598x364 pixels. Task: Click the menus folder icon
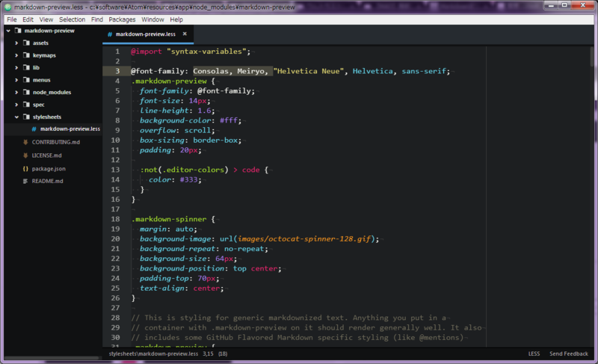pyautogui.click(x=26, y=80)
